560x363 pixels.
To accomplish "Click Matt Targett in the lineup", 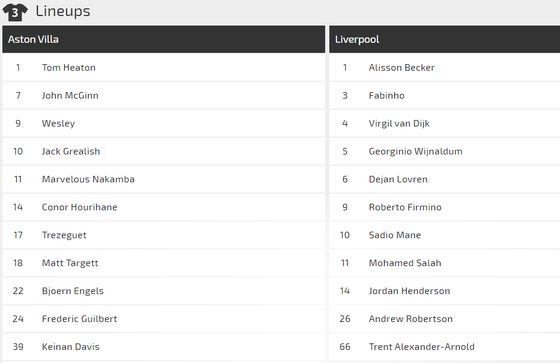I will click(70, 263).
